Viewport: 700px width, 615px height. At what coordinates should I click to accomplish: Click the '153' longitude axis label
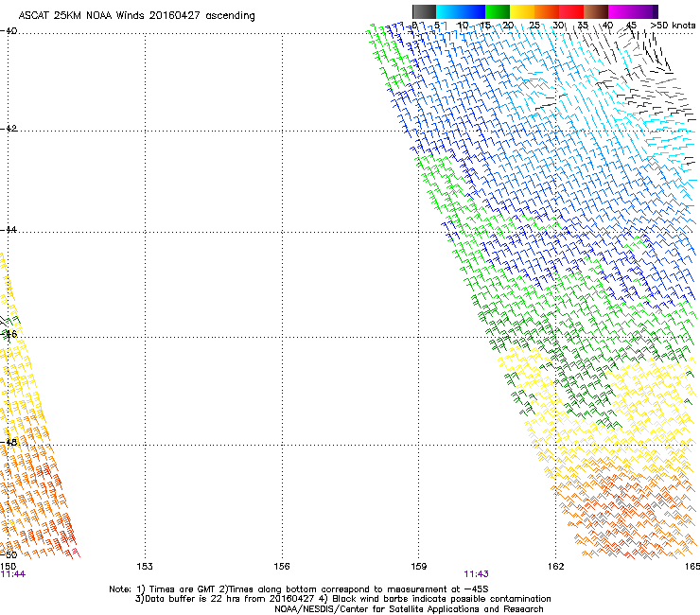145,567
